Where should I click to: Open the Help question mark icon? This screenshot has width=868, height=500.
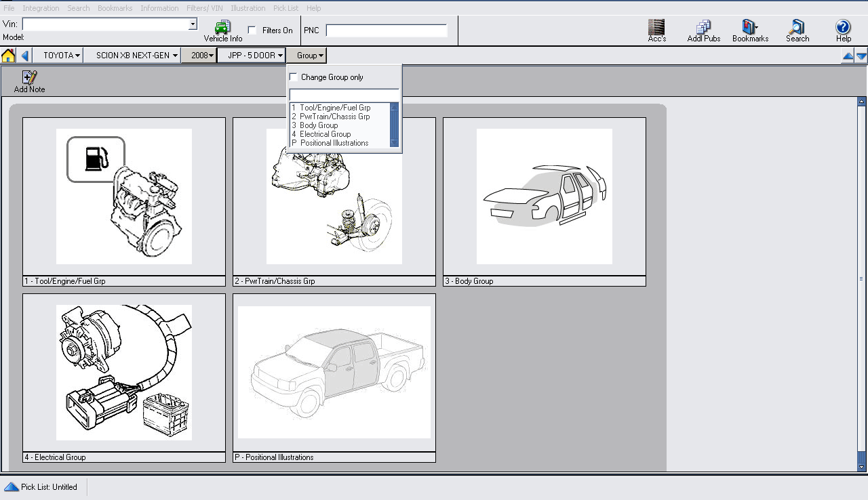point(843,27)
